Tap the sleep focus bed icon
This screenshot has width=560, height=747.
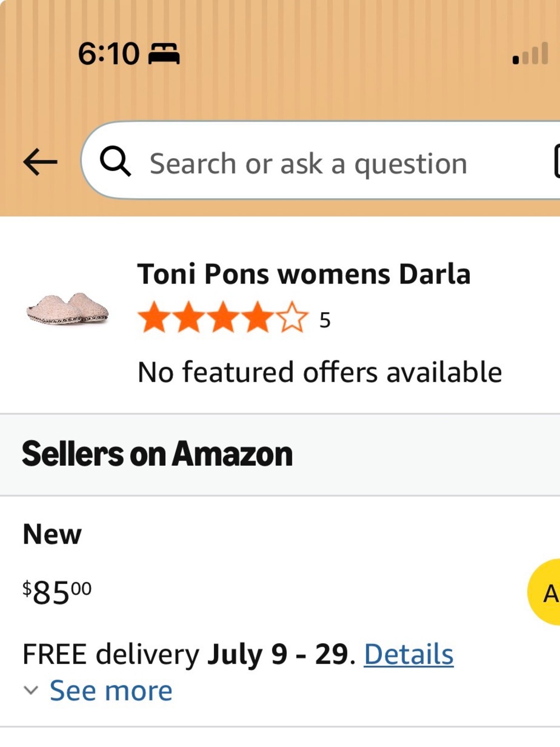coord(164,54)
